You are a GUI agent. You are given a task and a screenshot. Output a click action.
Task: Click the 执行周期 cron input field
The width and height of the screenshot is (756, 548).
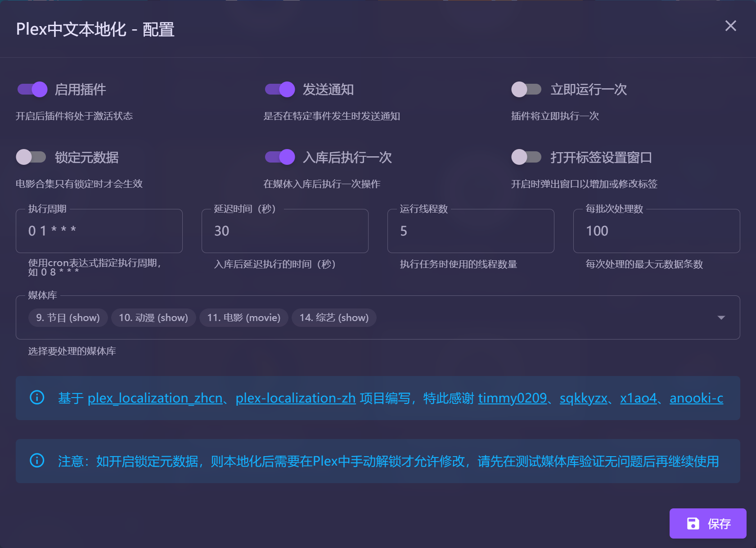click(x=99, y=231)
